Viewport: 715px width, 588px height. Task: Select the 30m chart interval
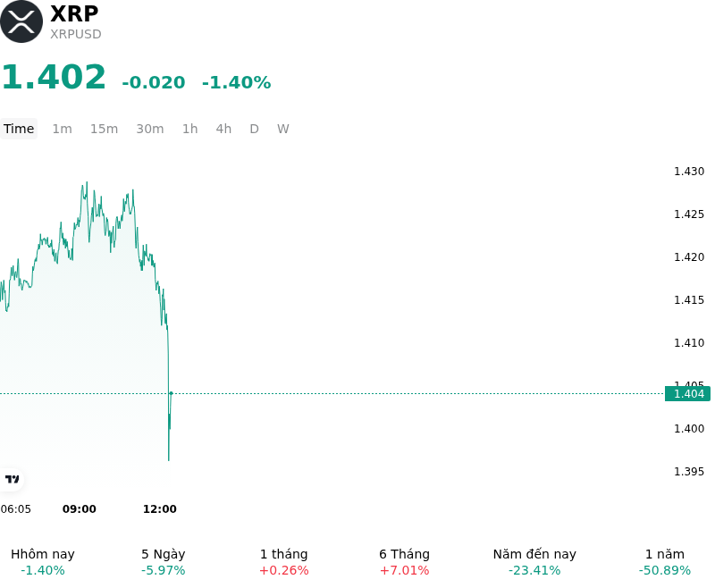150,129
